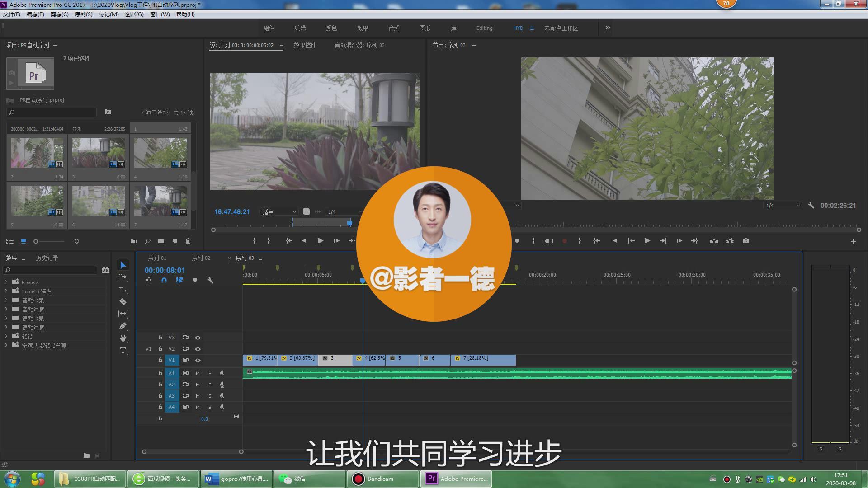This screenshot has width=868, height=488.
Task: Select the Ripple Edit tool
Action: click(123, 289)
